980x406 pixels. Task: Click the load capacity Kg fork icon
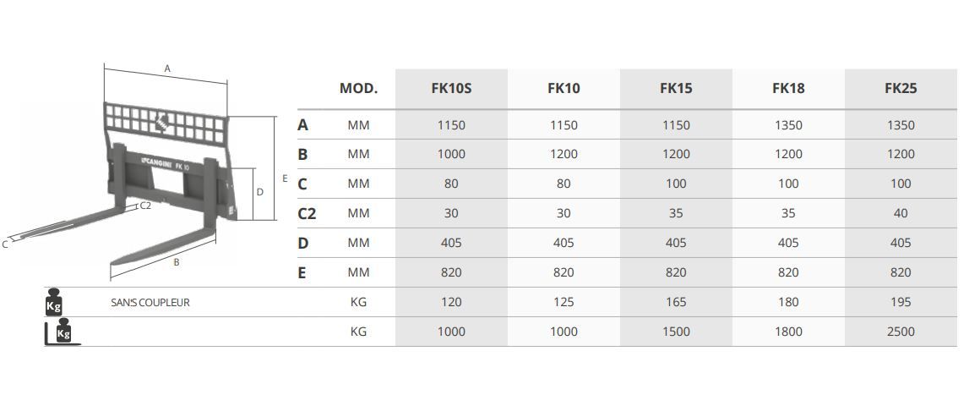(x=58, y=332)
